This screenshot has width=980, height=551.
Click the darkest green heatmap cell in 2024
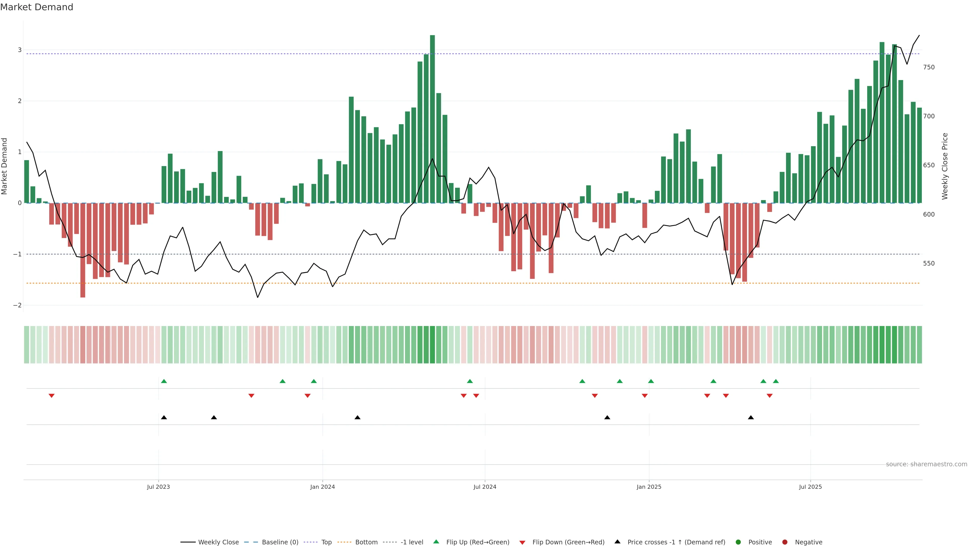[x=432, y=345]
